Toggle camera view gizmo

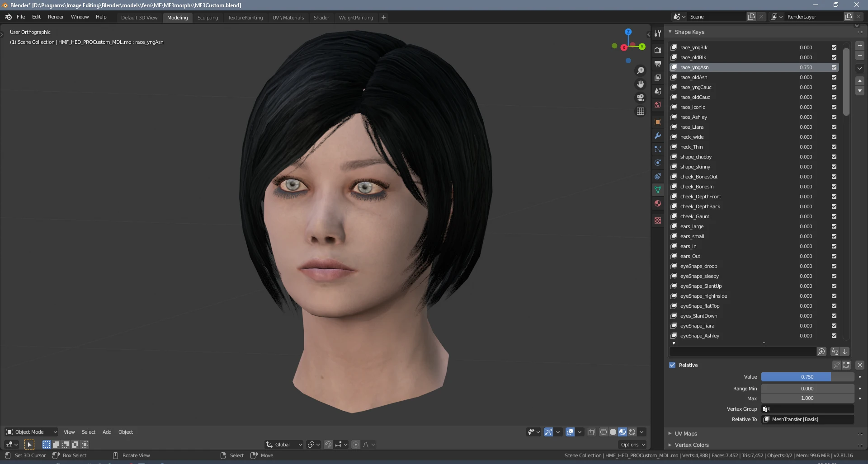(x=641, y=98)
